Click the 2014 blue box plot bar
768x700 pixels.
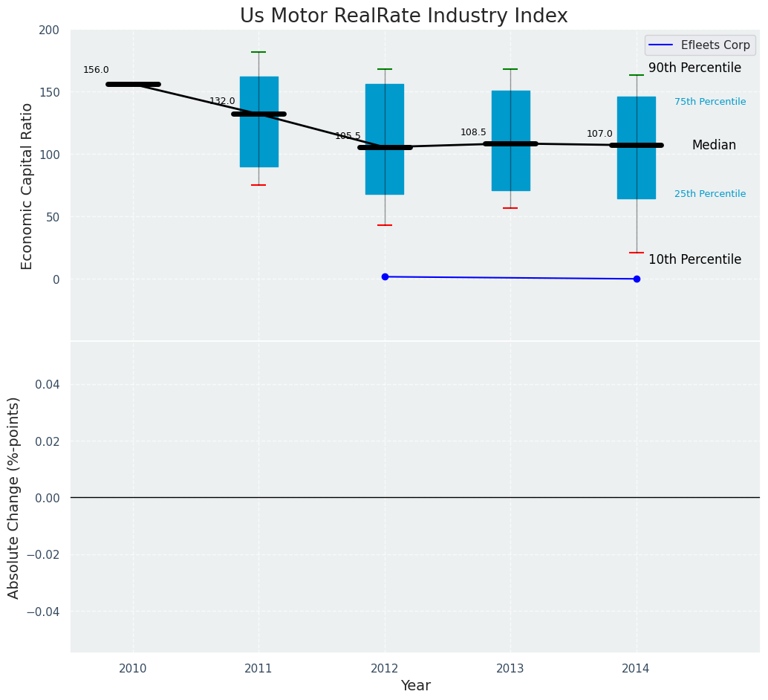(637, 148)
